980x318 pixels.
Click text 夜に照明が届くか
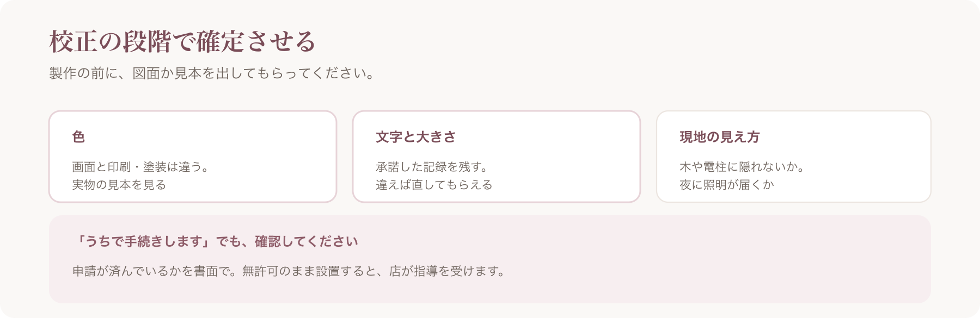(x=727, y=185)
